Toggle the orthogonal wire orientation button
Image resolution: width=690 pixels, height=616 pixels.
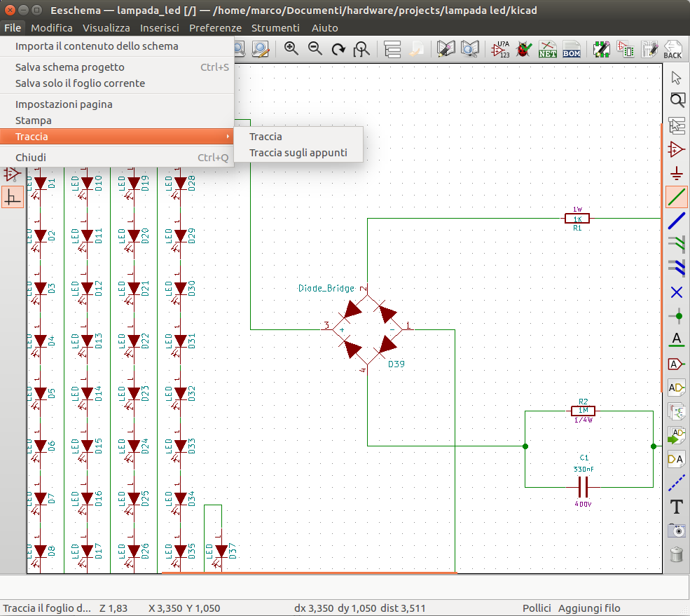coord(13,197)
